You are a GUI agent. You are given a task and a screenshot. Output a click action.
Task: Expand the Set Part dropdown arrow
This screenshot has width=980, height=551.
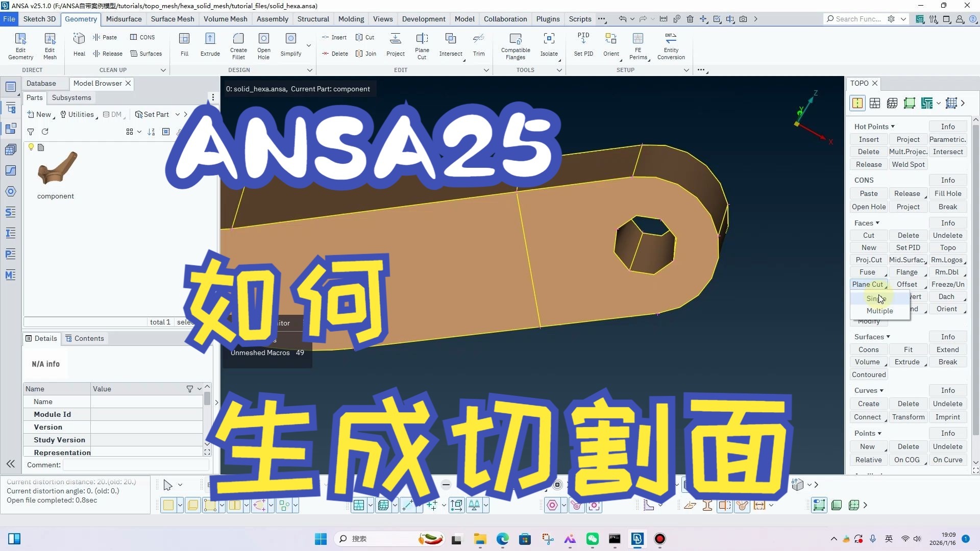[x=178, y=114]
